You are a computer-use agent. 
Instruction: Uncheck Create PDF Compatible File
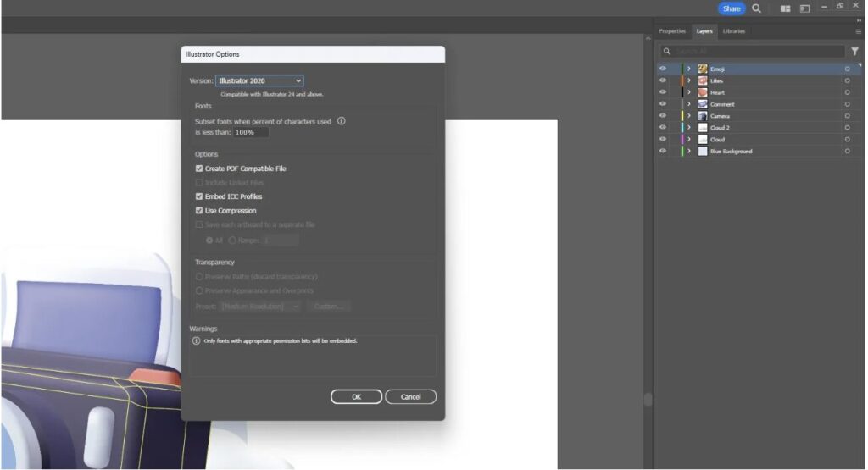(x=198, y=169)
